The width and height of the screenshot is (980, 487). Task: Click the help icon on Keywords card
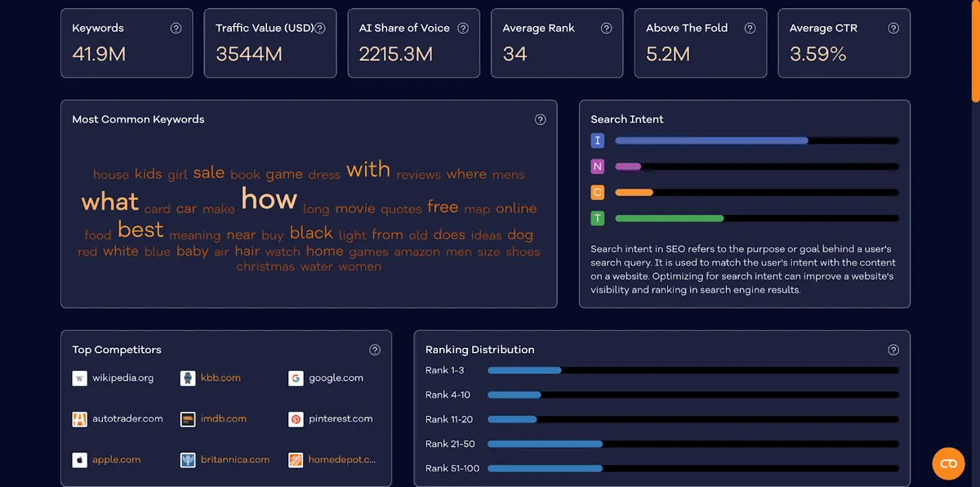click(x=176, y=28)
